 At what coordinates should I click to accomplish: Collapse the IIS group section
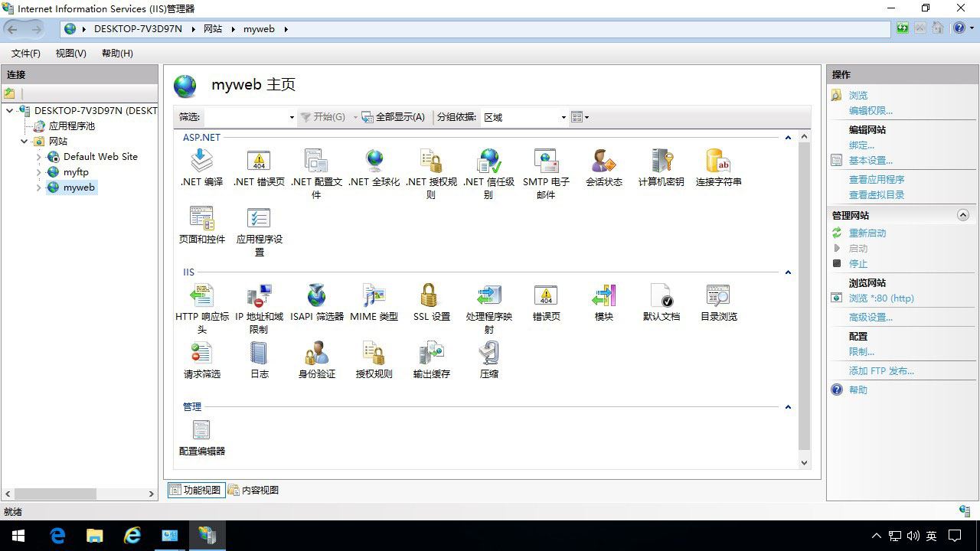(788, 272)
